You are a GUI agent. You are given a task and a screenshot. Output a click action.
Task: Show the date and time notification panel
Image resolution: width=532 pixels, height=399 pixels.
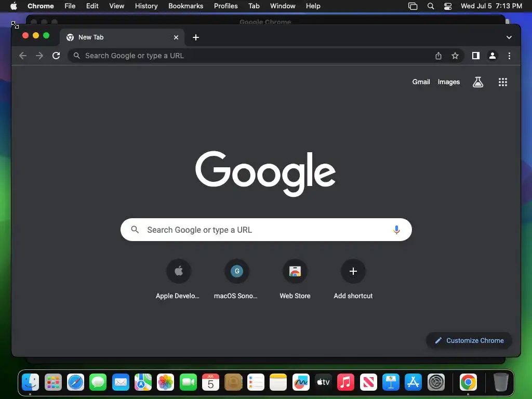(x=491, y=6)
